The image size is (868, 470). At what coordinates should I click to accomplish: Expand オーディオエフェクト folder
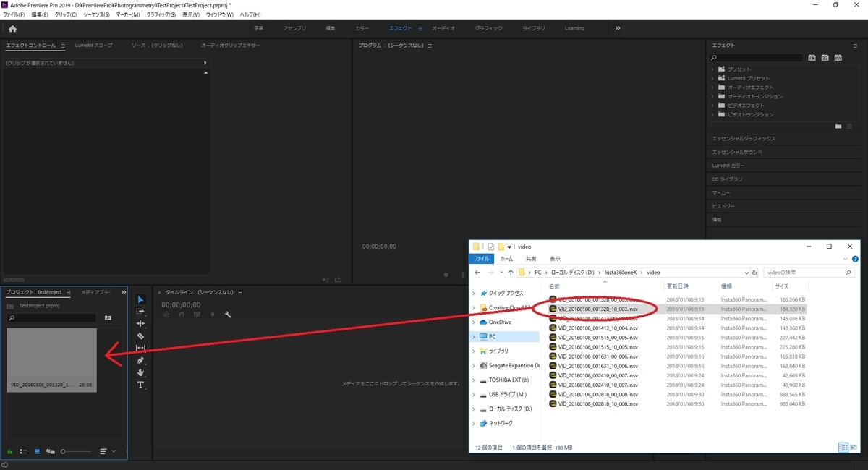tap(712, 87)
